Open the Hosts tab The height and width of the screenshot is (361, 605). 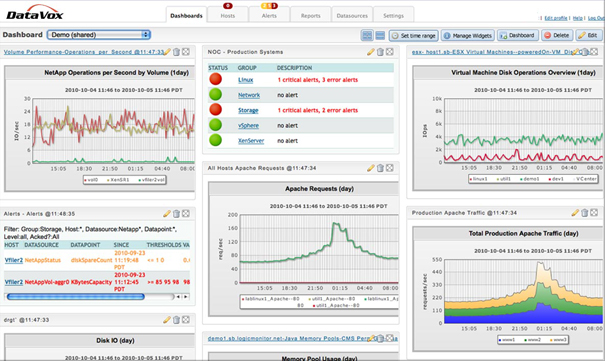click(228, 15)
